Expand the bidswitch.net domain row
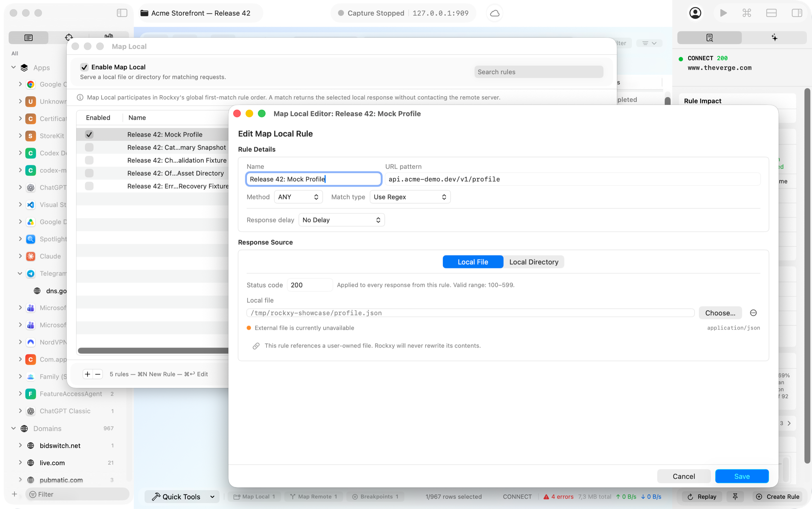Screen dimensions: 812x509 (x=20, y=445)
